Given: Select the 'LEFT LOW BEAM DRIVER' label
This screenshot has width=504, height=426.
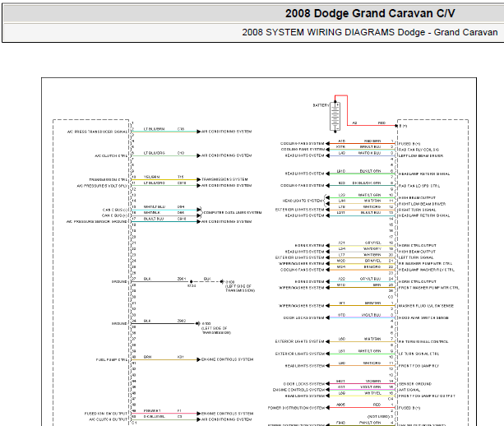Looking at the screenshot, I should 421,156.
